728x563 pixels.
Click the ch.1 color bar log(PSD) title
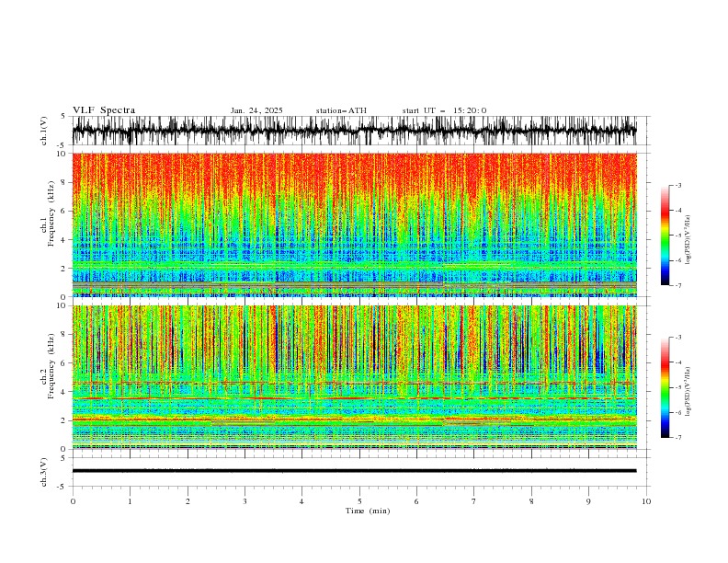pyautogui.click(x=688, y=240)
